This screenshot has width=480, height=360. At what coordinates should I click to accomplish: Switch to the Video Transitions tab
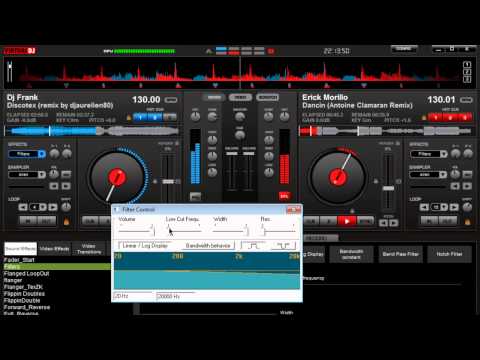(89, 249)
